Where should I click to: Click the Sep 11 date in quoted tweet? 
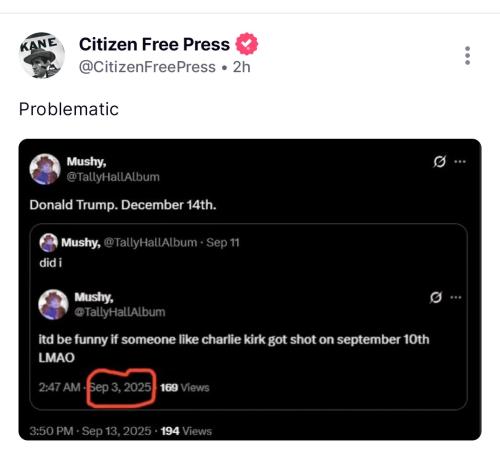(223, 242)
